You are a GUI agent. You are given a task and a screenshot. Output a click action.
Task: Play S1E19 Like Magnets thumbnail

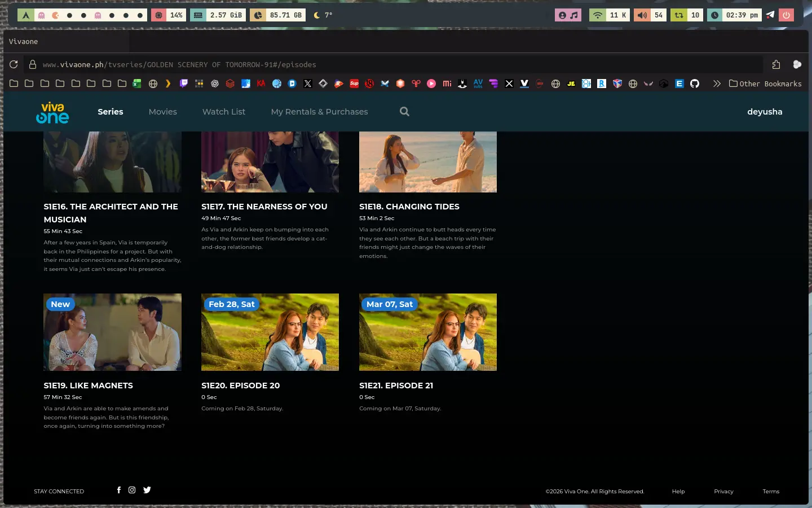[112, 332]
